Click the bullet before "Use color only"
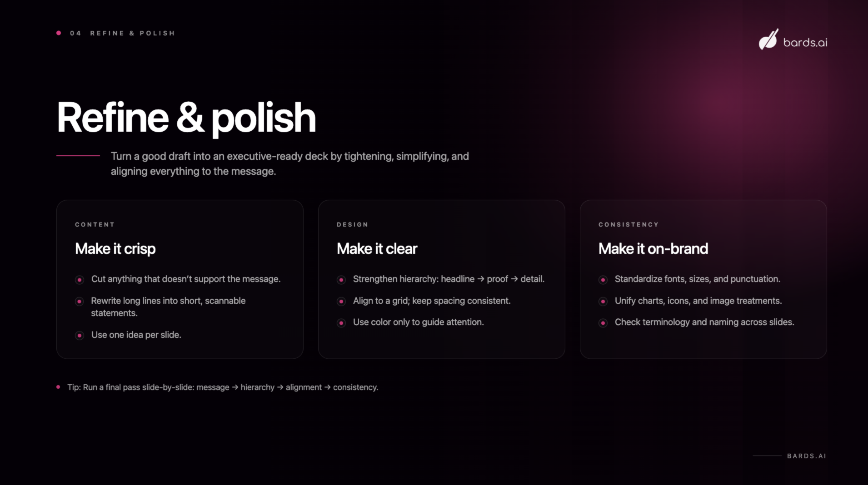 [x=341, y=323]
